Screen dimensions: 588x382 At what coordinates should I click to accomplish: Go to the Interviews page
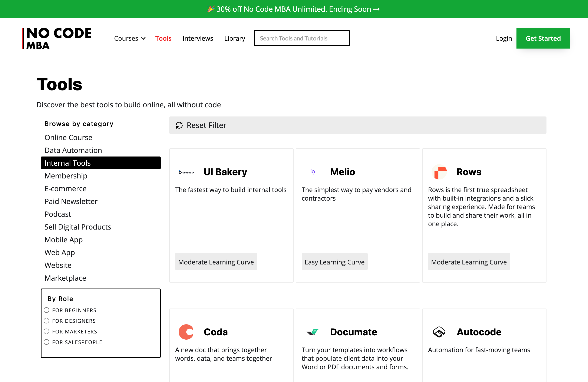click(198, 38)
